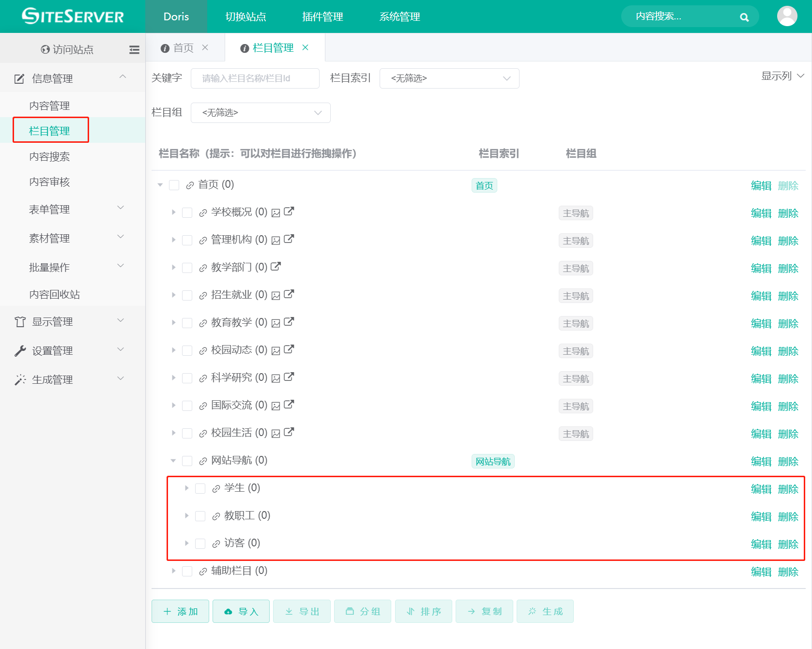Click the link icon beside 网站导航

(x=202, y=461)
